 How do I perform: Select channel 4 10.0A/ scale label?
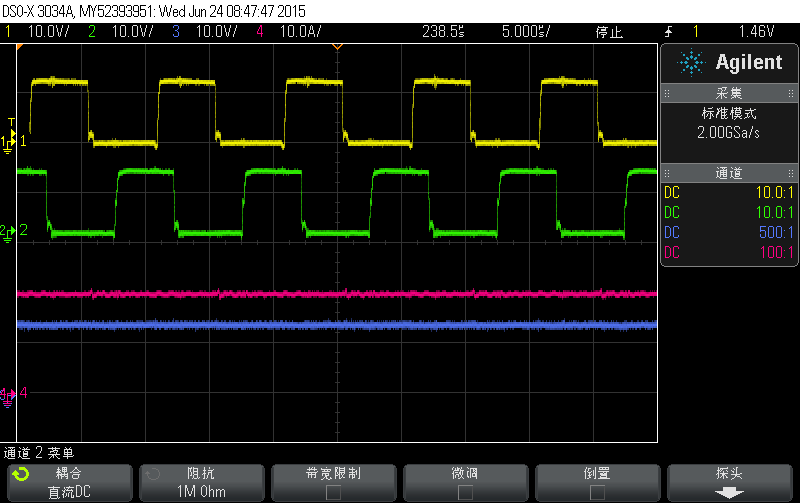(301, 32)
